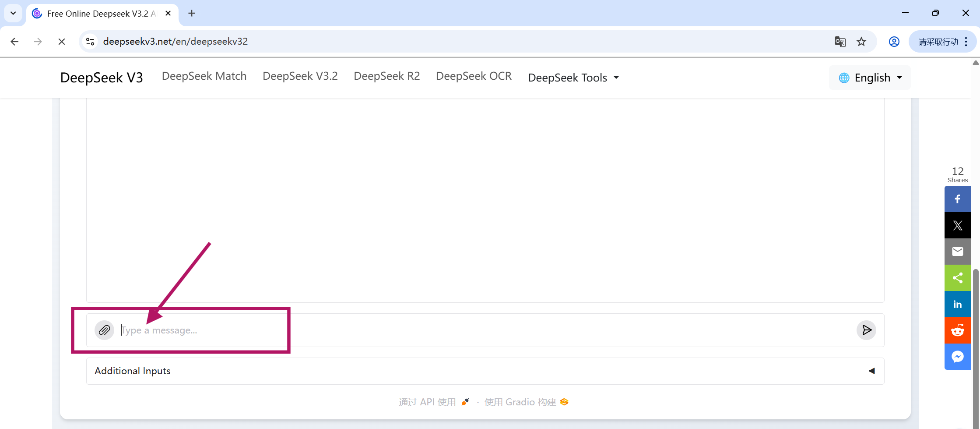Send the message with the arrow icon
980x429 pixels.
[x=866, y=330]
